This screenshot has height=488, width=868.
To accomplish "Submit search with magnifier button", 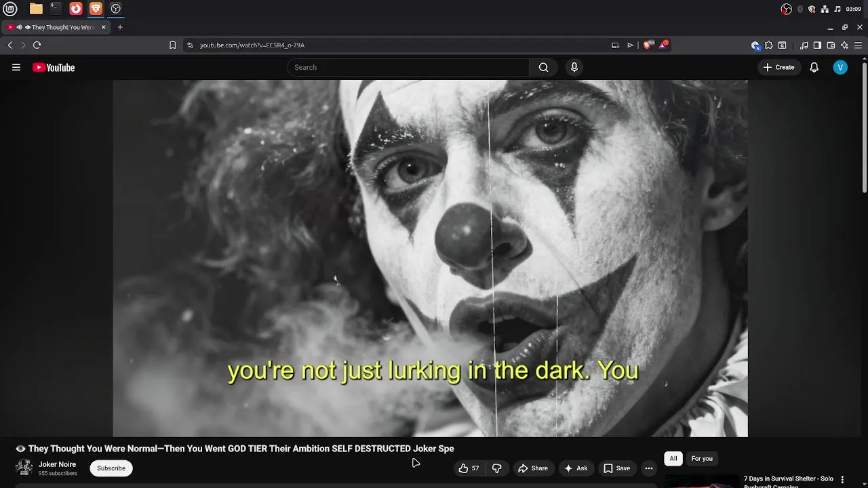I will coord(543,67).
